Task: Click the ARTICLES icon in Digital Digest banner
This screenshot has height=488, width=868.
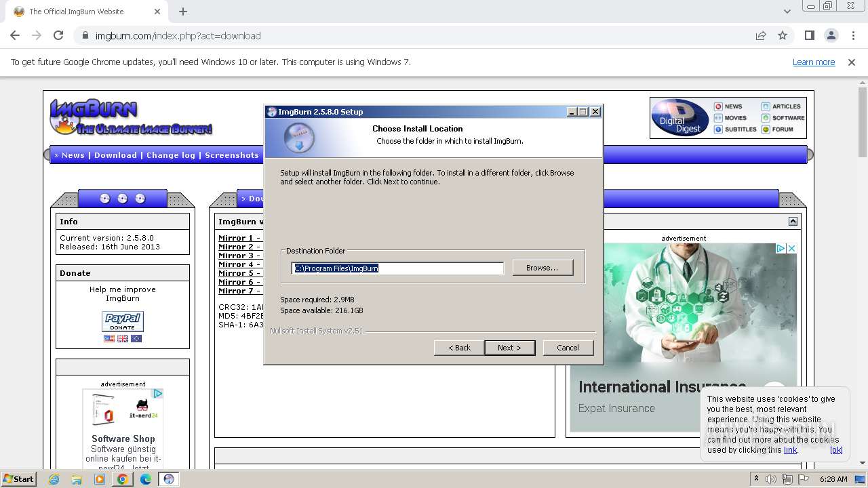Action: [x=766, y=106]
